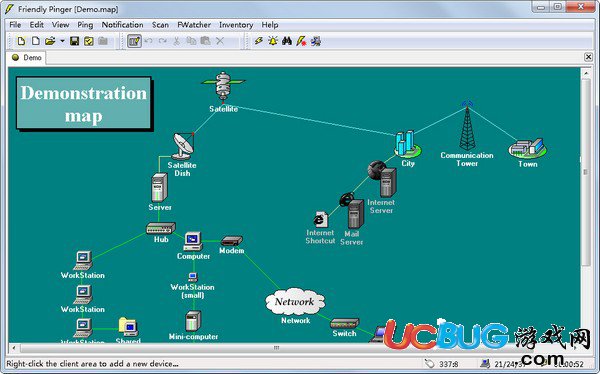Image resolution: width=600 pixels, height=374 pixels.
Task: Click the Hub device on the map
Action: click(x=161, y=228)
